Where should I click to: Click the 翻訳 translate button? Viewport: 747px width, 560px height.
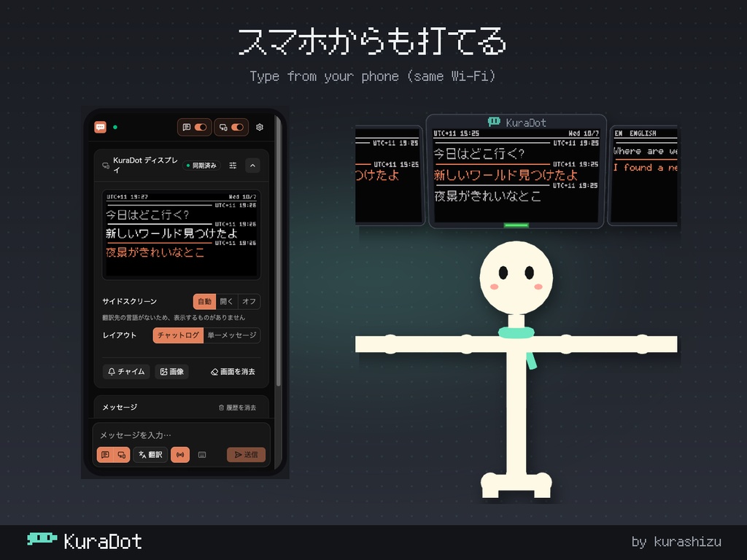(150, 455)
